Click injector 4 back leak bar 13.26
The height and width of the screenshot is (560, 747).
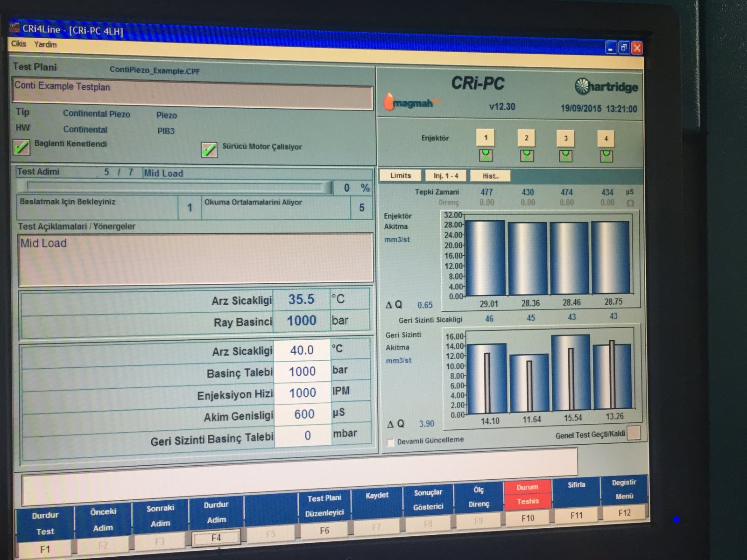tap(612, 376)
